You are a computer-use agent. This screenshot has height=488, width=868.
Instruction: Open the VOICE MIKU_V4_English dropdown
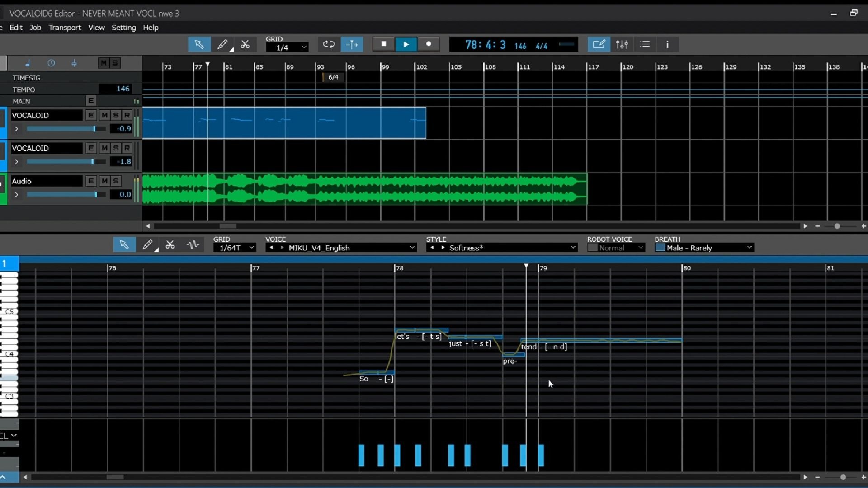point(412,248)
